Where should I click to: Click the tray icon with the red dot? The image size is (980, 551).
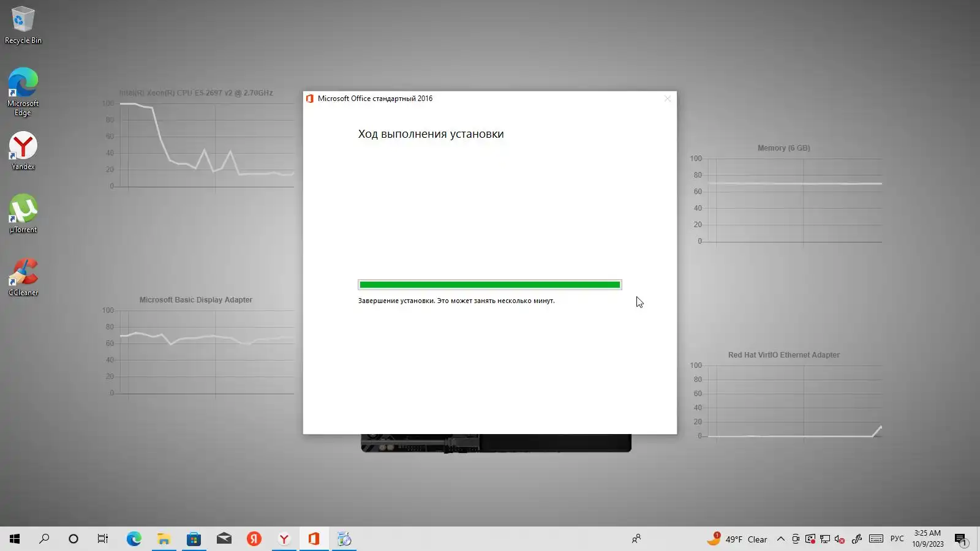click(810, 539)
